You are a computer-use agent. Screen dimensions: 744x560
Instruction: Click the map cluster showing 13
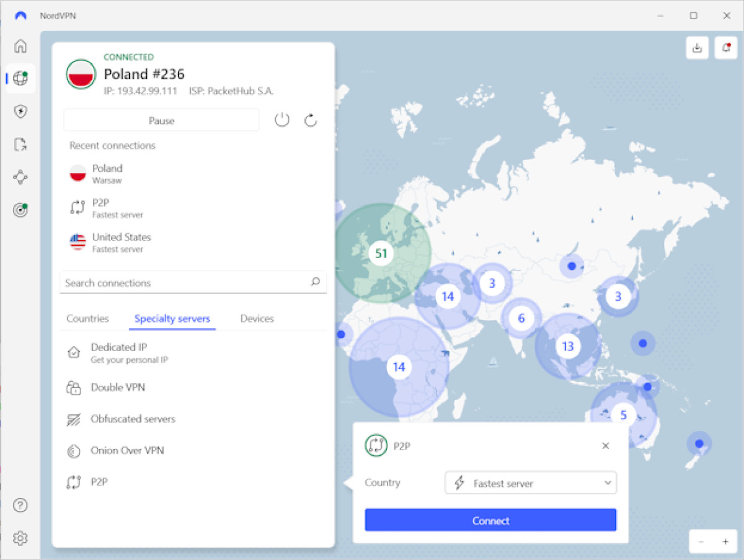pos(568,346)
